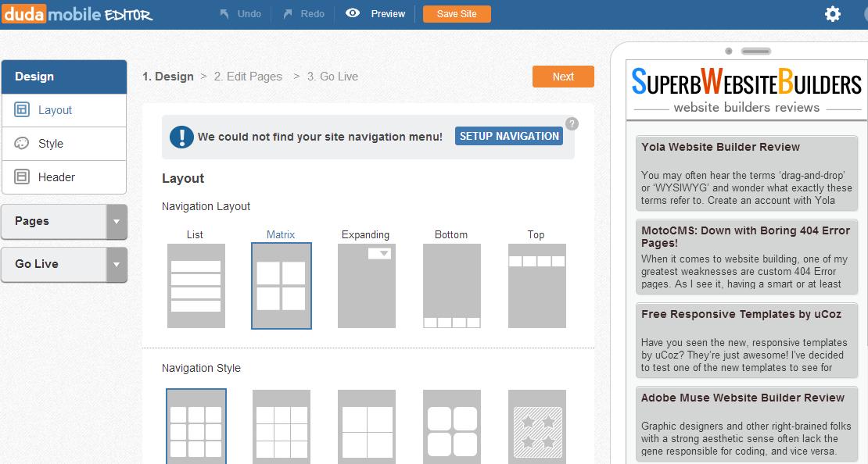Image resolution: width=868 pixels, height=464 pixels.
Task: Choose the spaced nine-square navigation style
Action: pyautogui.click(x=196, y=427)
